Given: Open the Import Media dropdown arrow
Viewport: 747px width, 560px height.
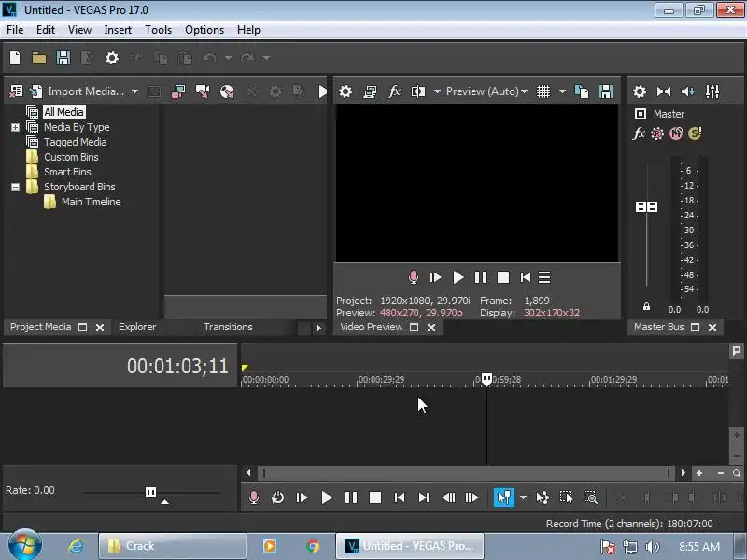Looking at the screenshot, I should point(134,91).
